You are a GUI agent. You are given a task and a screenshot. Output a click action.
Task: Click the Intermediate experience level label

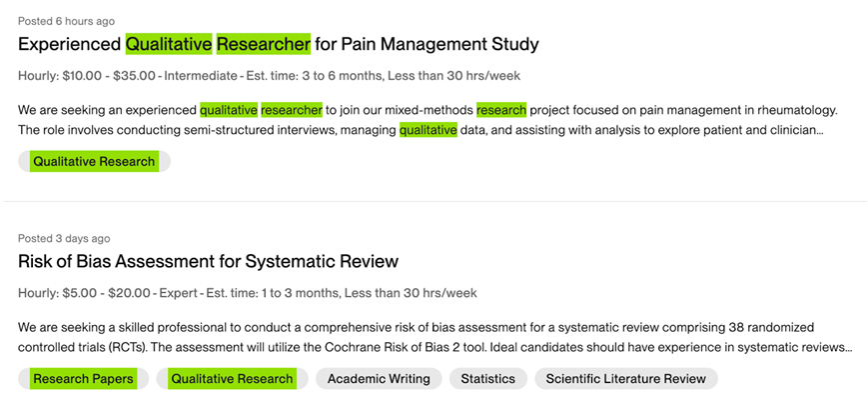tap(201, 76)
